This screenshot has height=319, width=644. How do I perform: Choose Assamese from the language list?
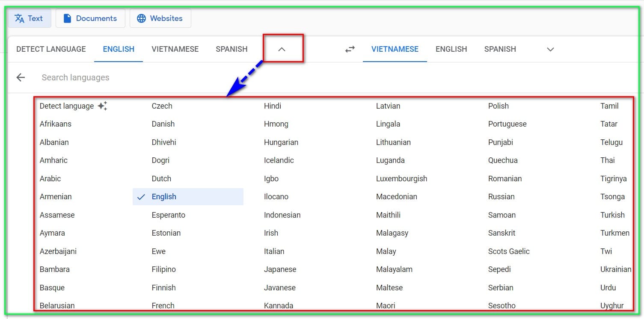coord(57,215)
